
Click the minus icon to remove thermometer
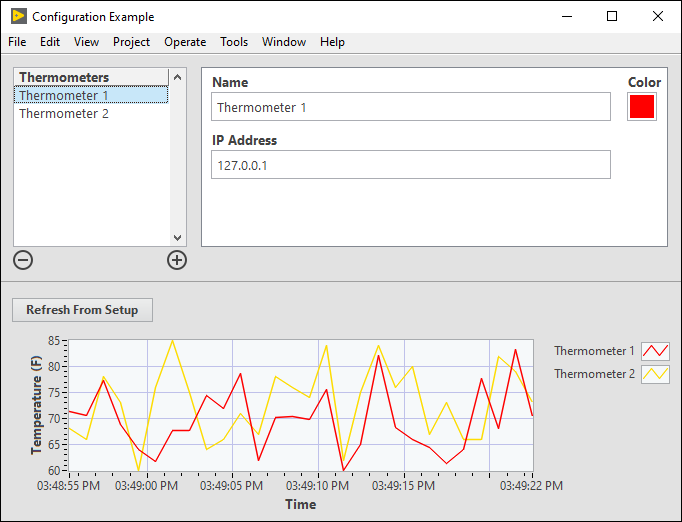(23, 260)
